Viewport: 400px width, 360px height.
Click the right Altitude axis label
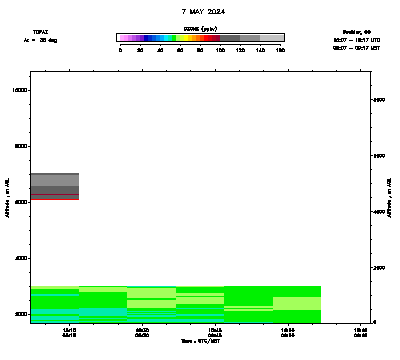(389, 198)
